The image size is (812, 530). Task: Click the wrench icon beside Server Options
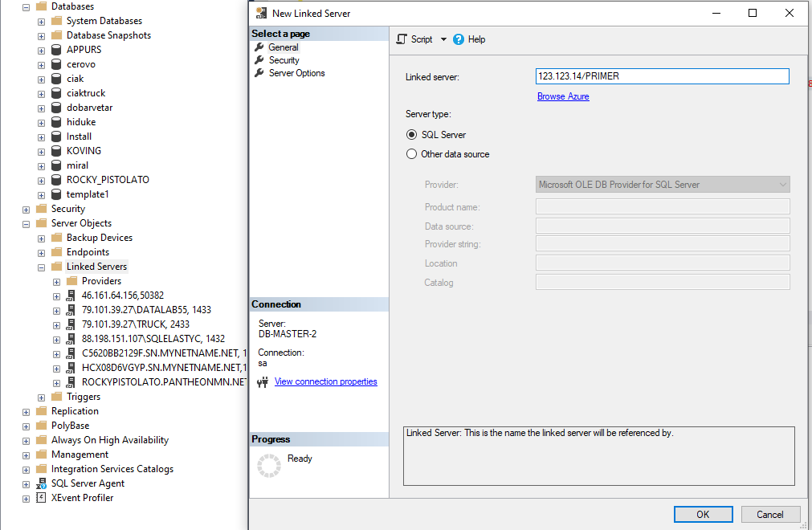click(x=259, y=73)
